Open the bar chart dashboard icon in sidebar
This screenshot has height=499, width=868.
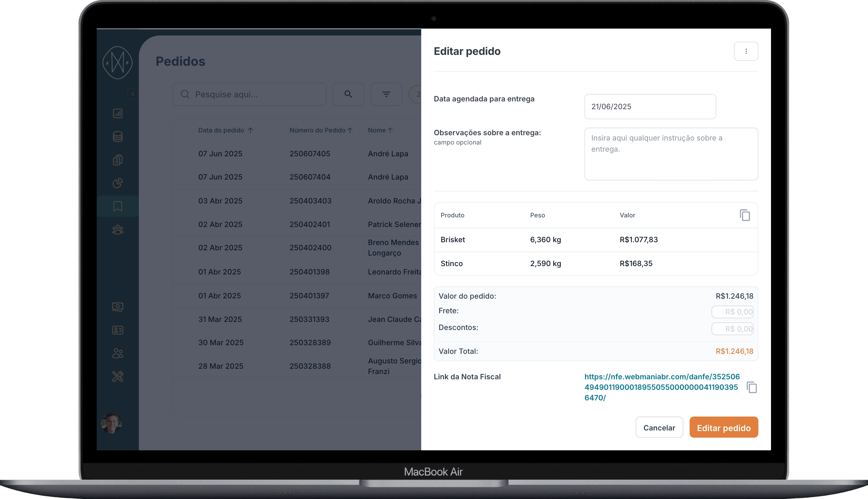[117, 114]
